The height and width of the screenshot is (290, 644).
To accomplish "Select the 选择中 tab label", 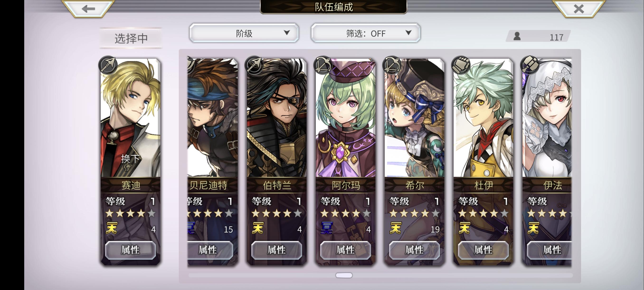I will [131, 38].
